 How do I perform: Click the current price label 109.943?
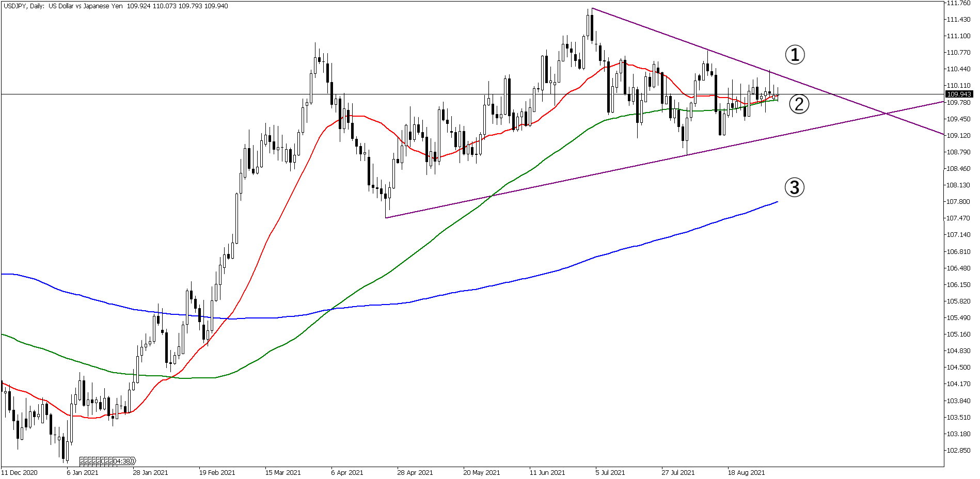click(959, 94)
